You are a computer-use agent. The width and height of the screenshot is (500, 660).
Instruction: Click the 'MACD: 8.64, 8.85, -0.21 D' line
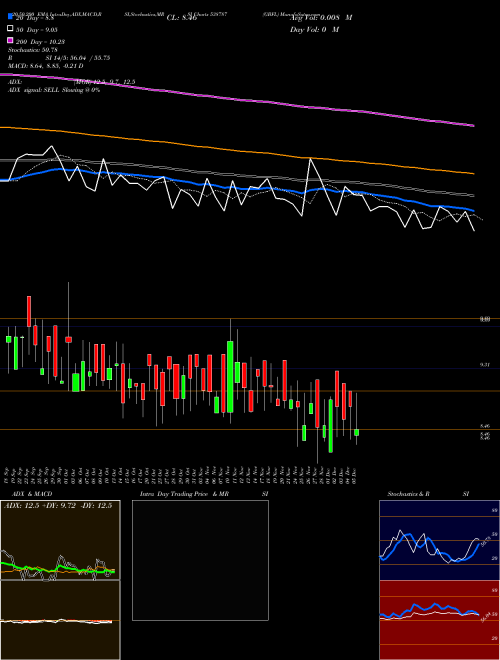(45, 66)
